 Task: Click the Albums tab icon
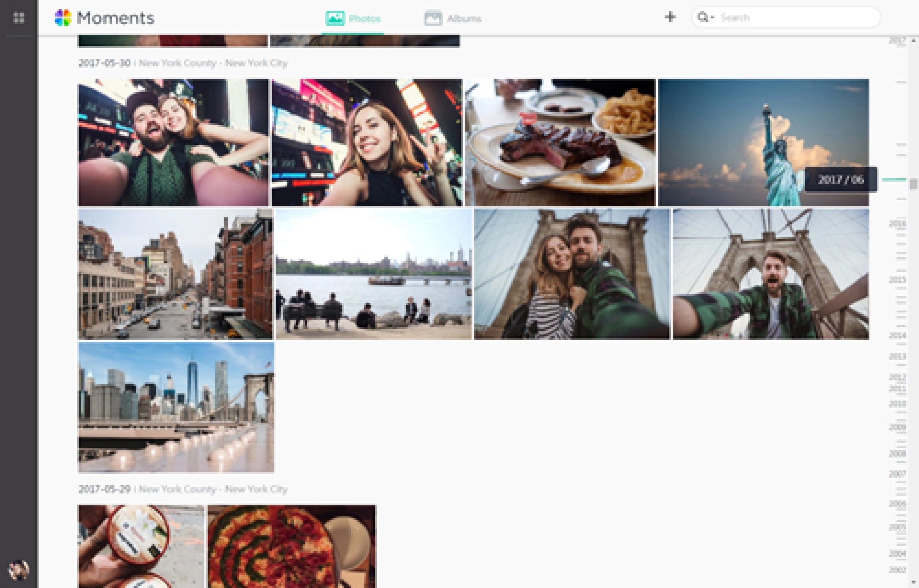(433, 18)
